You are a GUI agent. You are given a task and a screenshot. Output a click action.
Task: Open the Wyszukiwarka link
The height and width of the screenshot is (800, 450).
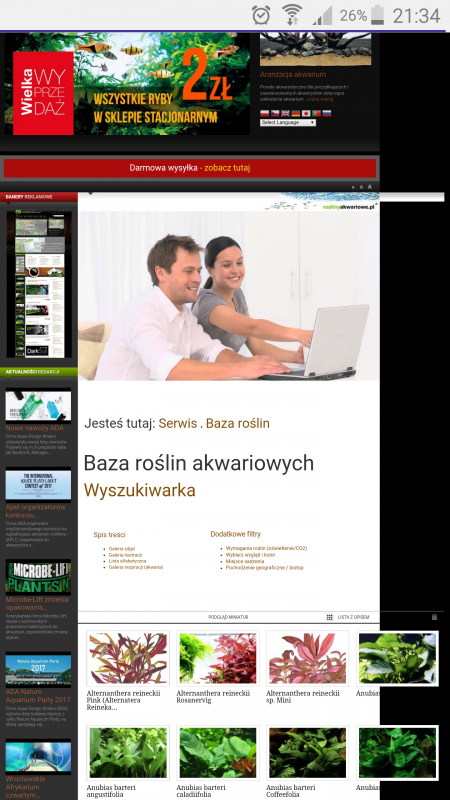tap(139, 490)
